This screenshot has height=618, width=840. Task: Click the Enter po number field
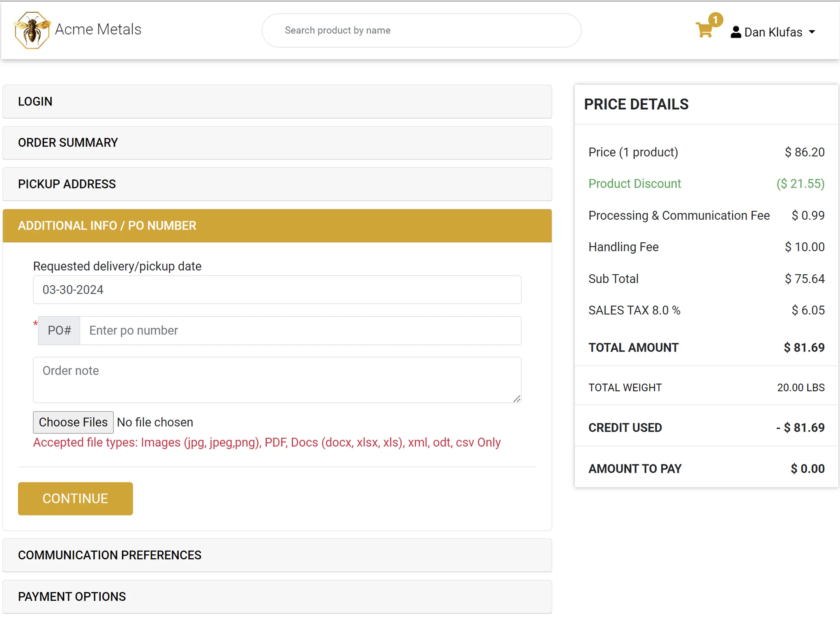coord(300,331)
